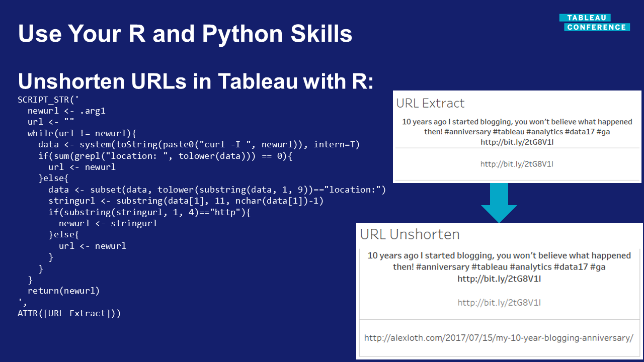Select the "Use Your R and Python Skills" title

185,34
